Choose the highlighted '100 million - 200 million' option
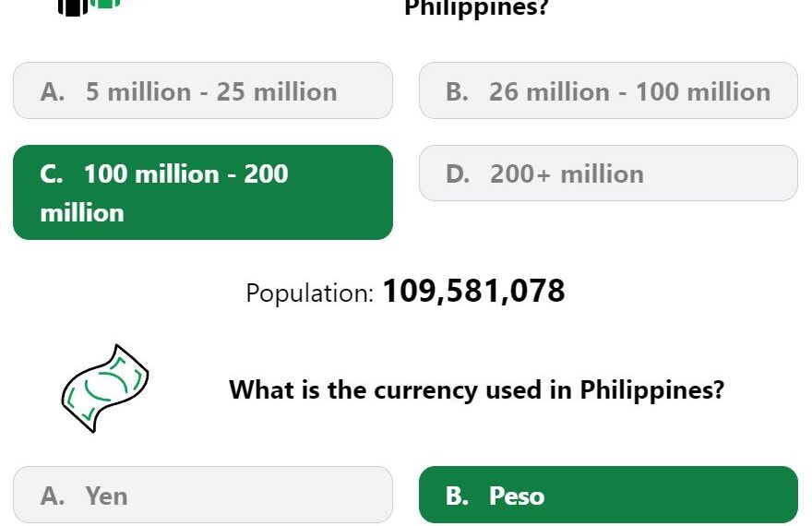This screenshot has width=812, height=526. 203,192
